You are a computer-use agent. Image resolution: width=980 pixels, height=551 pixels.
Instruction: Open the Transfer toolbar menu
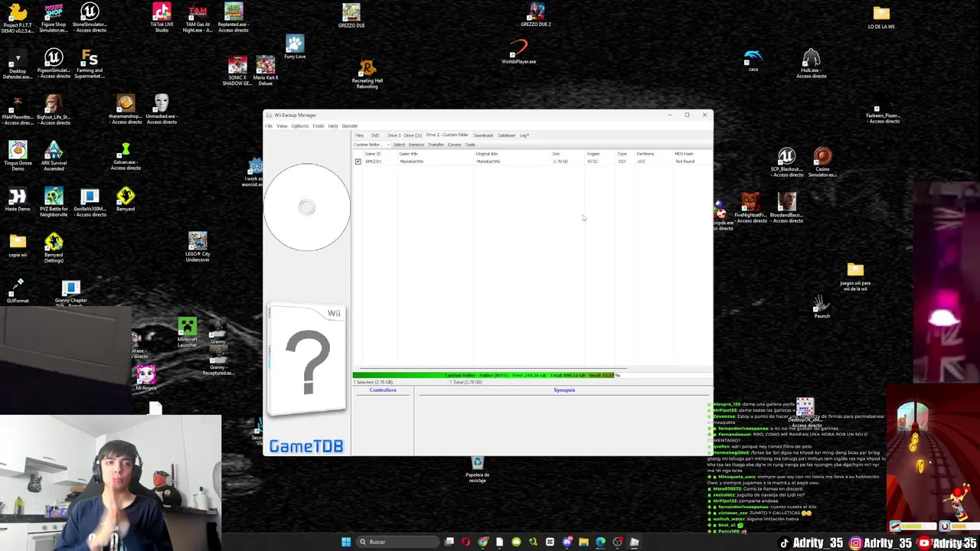click(436, 145)
